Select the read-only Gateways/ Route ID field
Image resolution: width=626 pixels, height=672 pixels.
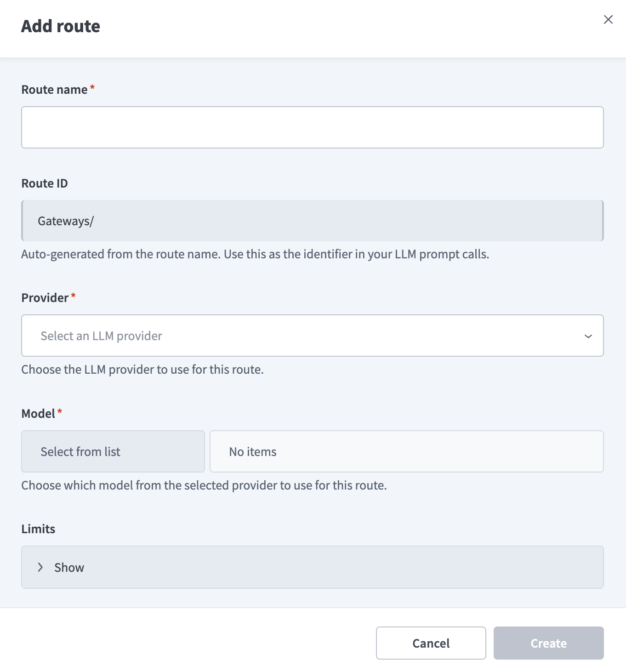tap(313, 221)
